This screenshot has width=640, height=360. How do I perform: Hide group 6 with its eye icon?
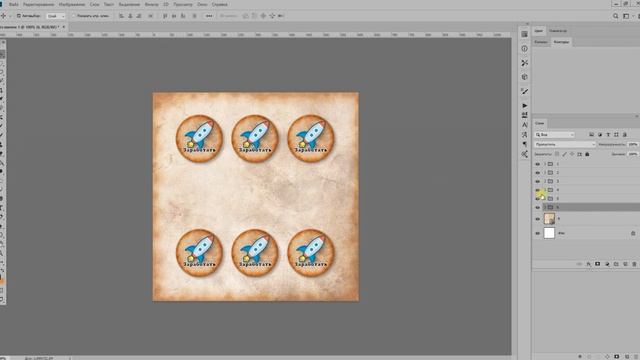click(538, 207)
